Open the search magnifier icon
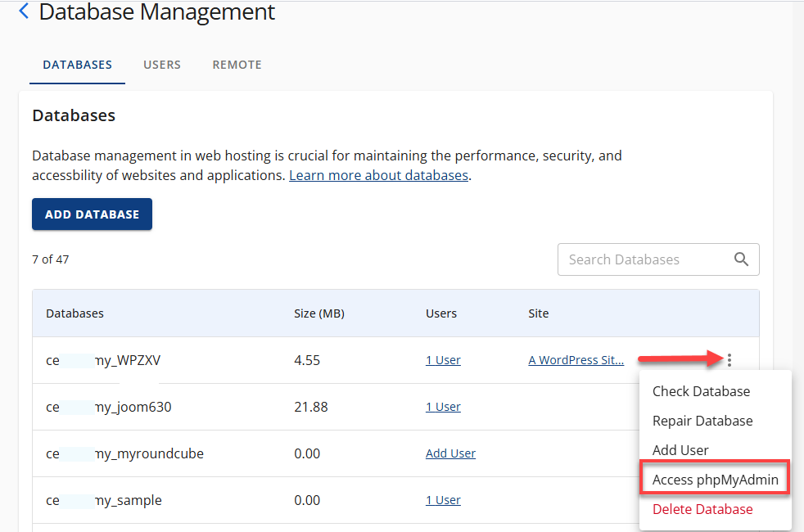The image size is (804, 532). (x=742, y=259)
